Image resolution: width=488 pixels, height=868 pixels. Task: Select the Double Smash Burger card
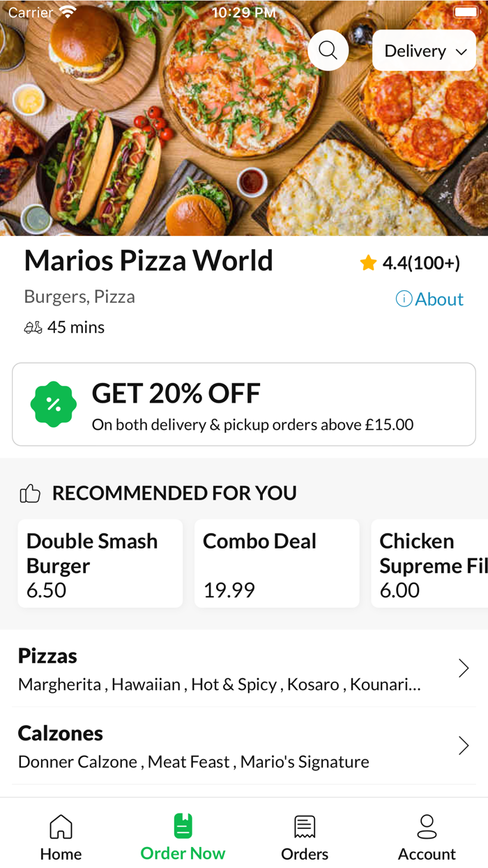[x=100, y=563]
